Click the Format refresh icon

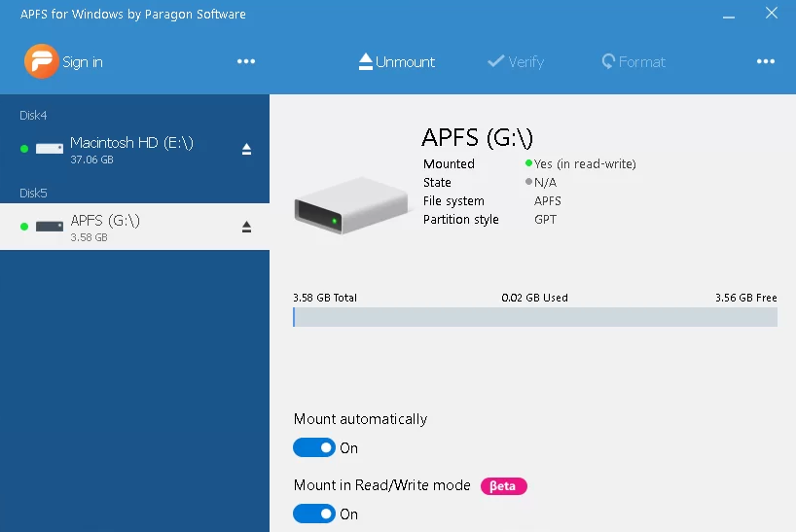click(609, 61)
